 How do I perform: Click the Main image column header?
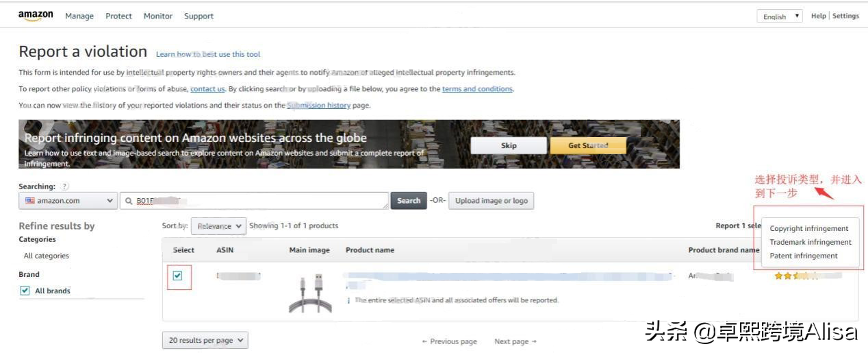click(x=309, y=250)
